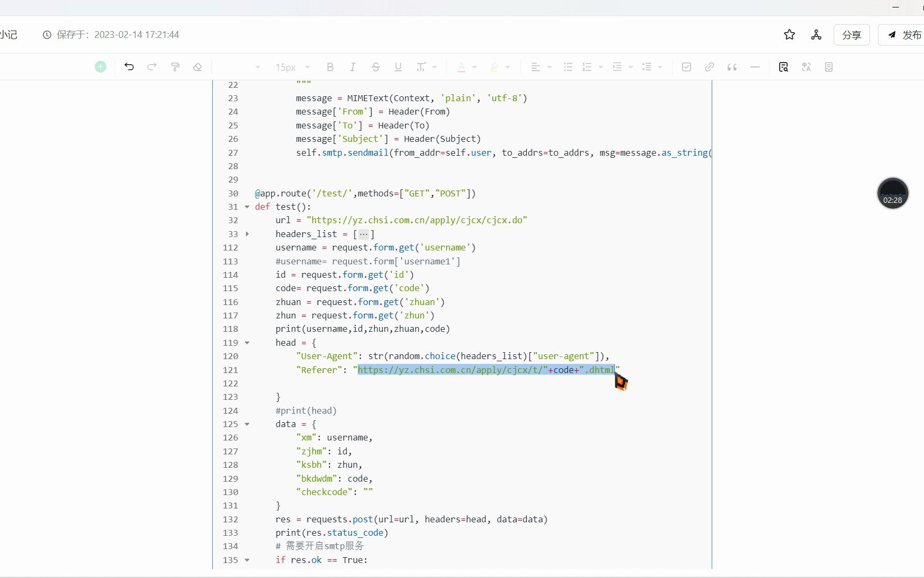The height and width of the screenshot is (578, 924).
Task: Expand the folded headers_list at line 33
Action: pos(247,234)
